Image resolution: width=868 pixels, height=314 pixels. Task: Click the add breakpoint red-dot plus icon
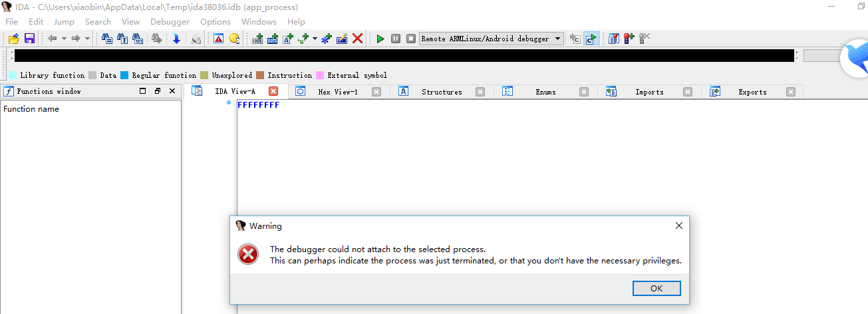point(629,39)
